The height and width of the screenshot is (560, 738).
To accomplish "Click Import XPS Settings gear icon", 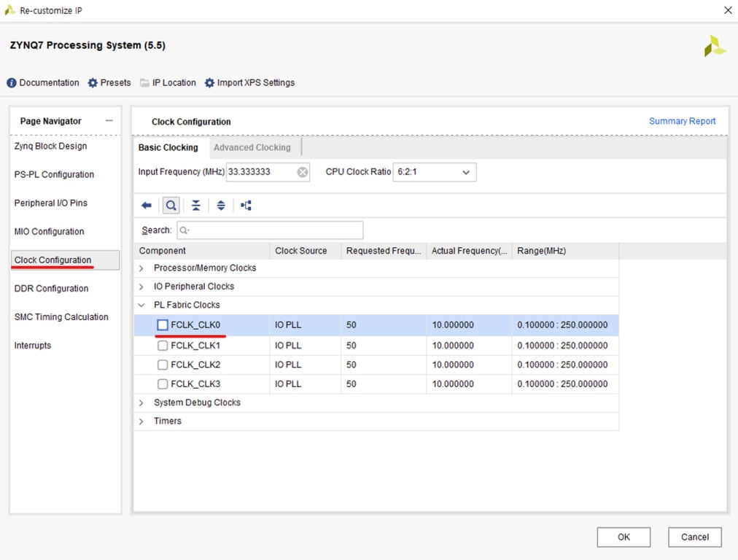I will (x=210, y=83).
